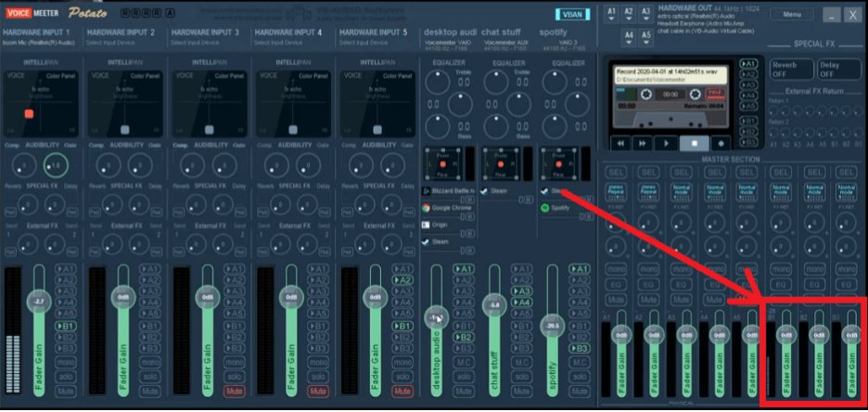Click the Gate knob showing 1.0
Screen dimensions: 868x412
tap(56, 164)
